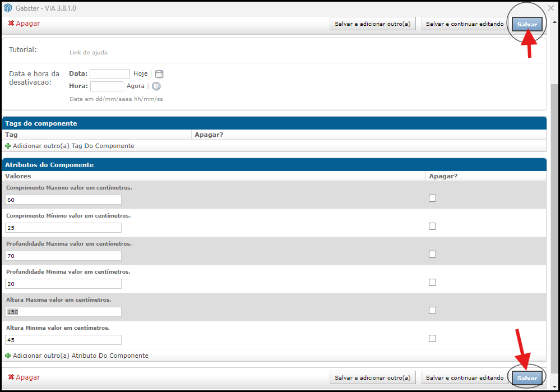Click the red X Apagar icon at top
This screenshot has height=392, width=560.
pos(11,24)
